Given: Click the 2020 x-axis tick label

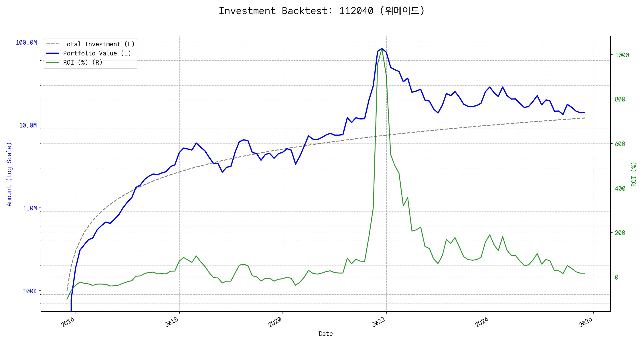Looking at the screenshot, I should (x=275, y=322).
